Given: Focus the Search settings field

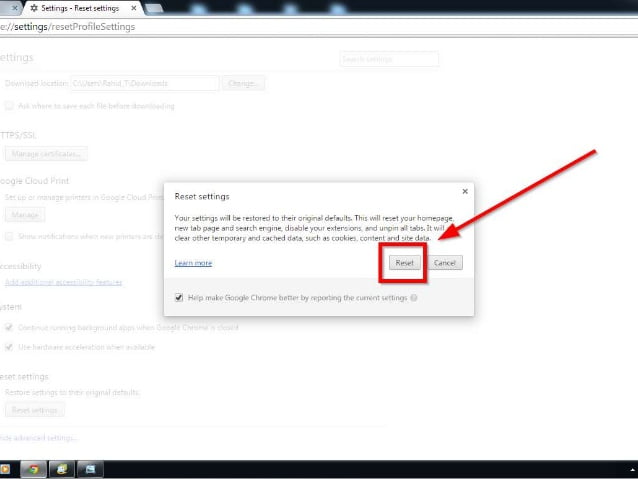Looking at the screenshot, I should [x=389, y=59].
